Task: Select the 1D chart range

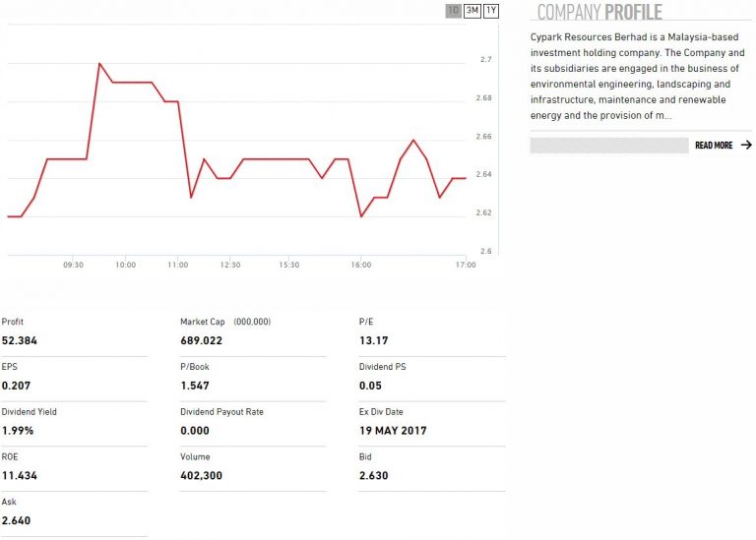Action: (x=454, y=11)
